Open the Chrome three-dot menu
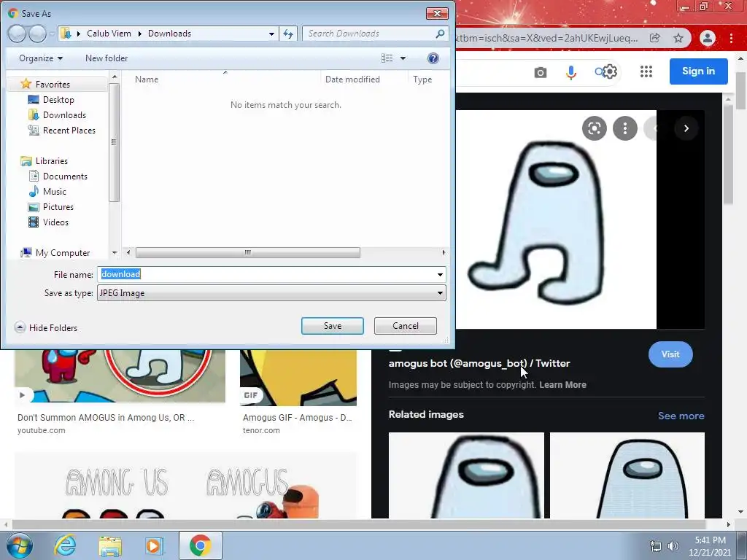747x560 pixels. pyautogui.click(x=731, y=38)
